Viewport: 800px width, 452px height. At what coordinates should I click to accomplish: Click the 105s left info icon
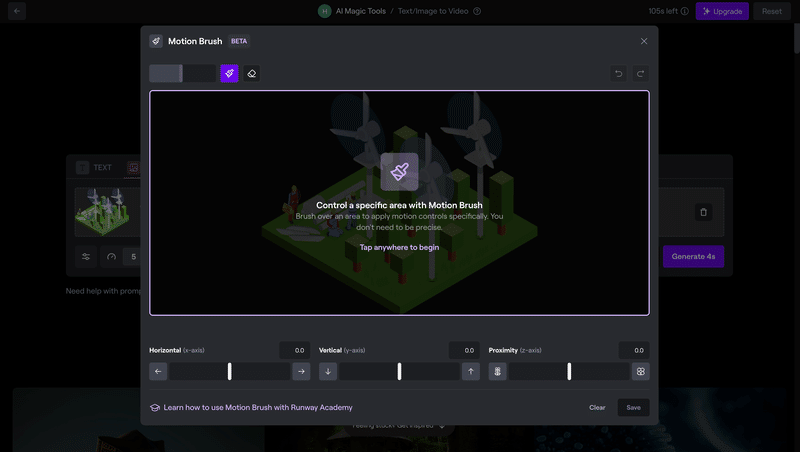tap(685, 11)
